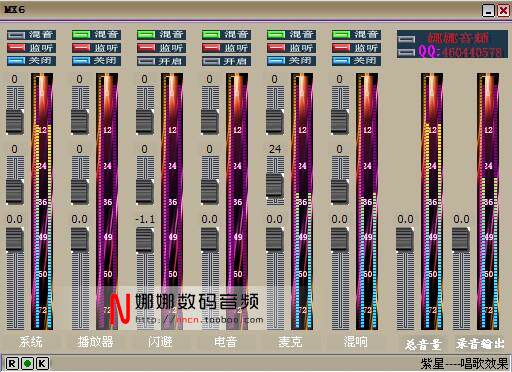Image resolution: width=512 pixels, height=372 pixels.
Task: Minimize the MX6 window
Action: point(489,11)
